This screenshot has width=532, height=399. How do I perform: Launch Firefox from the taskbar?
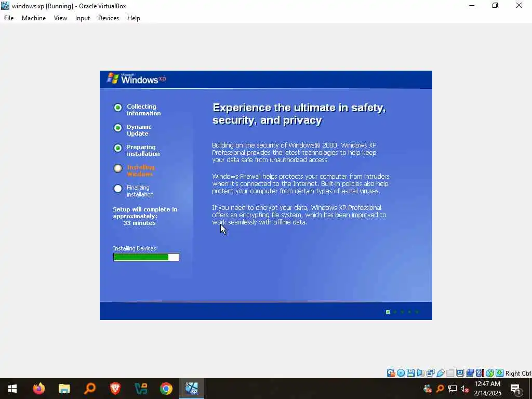(38, 389)
